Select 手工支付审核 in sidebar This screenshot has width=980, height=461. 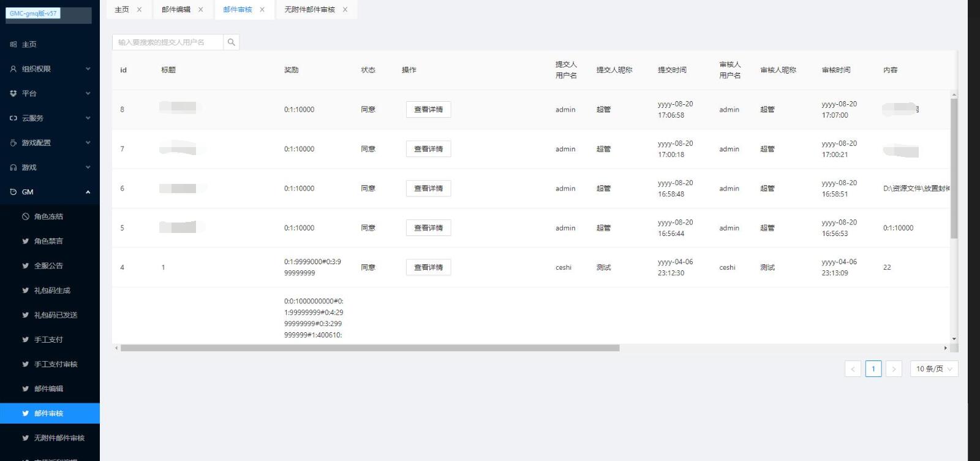56,364
